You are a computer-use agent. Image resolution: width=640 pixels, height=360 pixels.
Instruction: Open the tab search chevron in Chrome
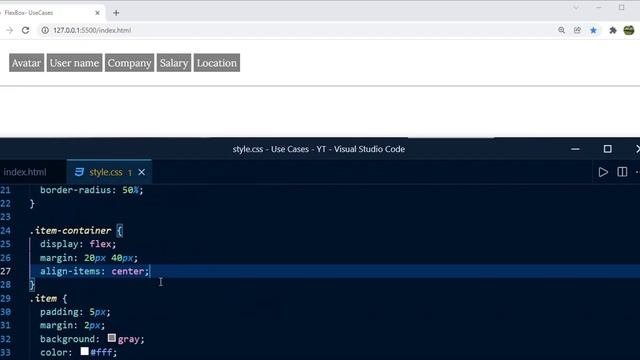click(x=576, y=7)
